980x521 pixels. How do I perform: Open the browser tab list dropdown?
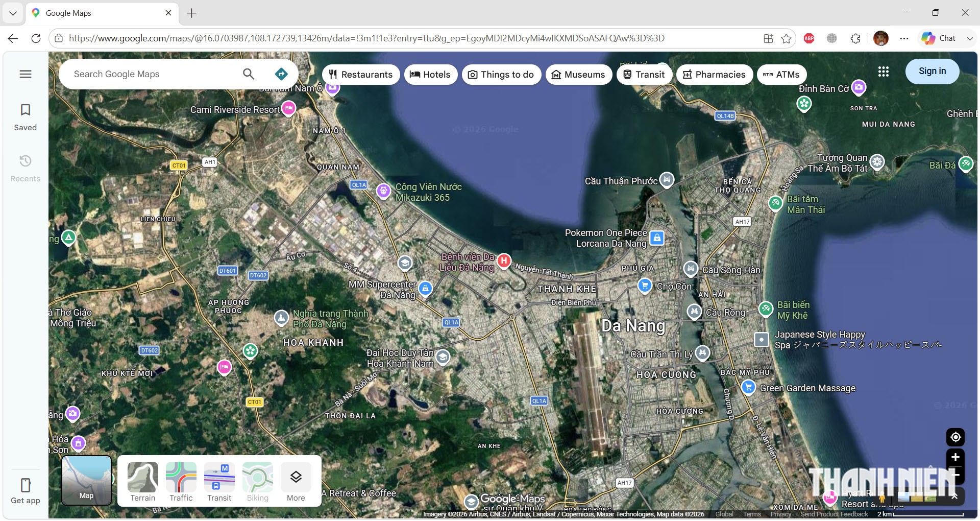13,13
